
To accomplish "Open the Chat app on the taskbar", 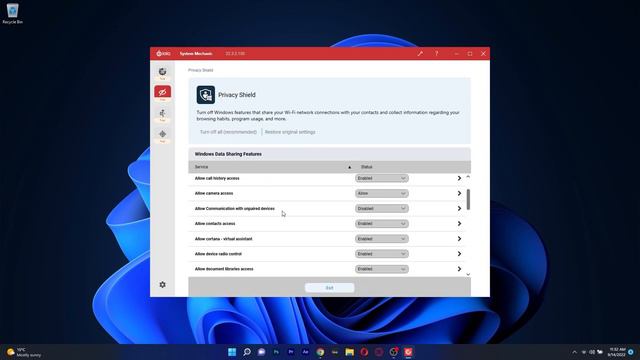I will (261, 352).
